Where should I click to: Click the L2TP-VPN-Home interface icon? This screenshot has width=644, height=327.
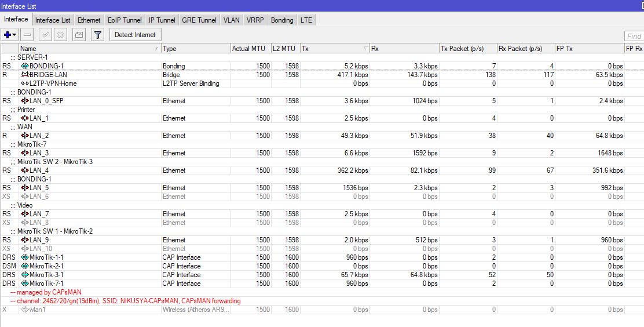(25, 83)
